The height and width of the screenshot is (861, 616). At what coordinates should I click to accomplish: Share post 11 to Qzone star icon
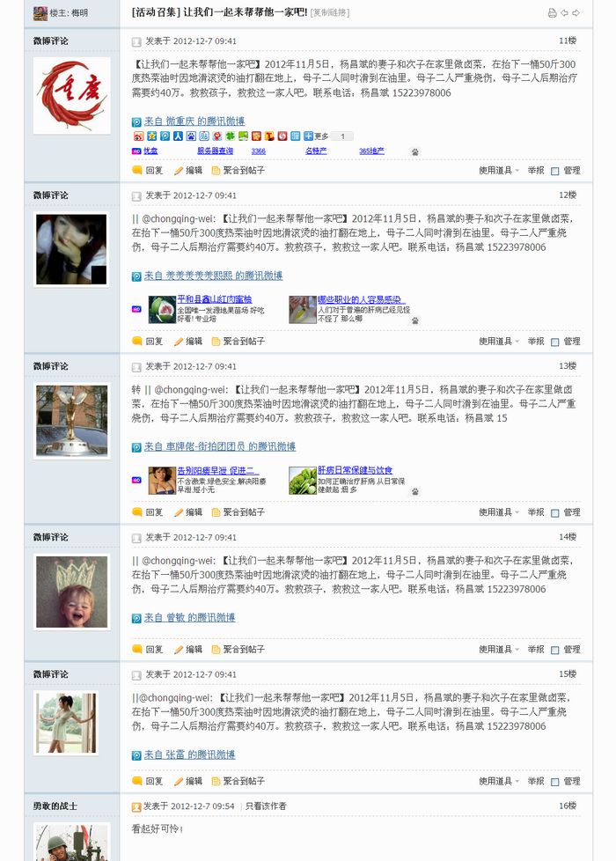pyautogui.click(x=152, y=136)
